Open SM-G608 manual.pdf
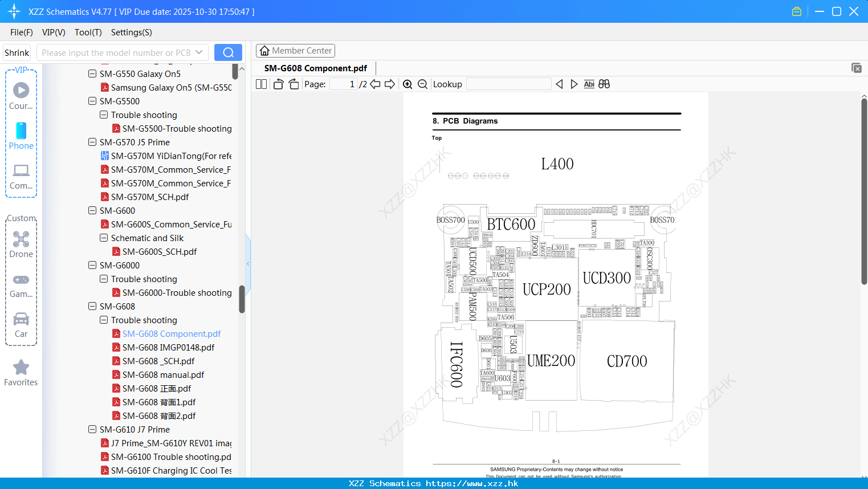 point(164,374)
